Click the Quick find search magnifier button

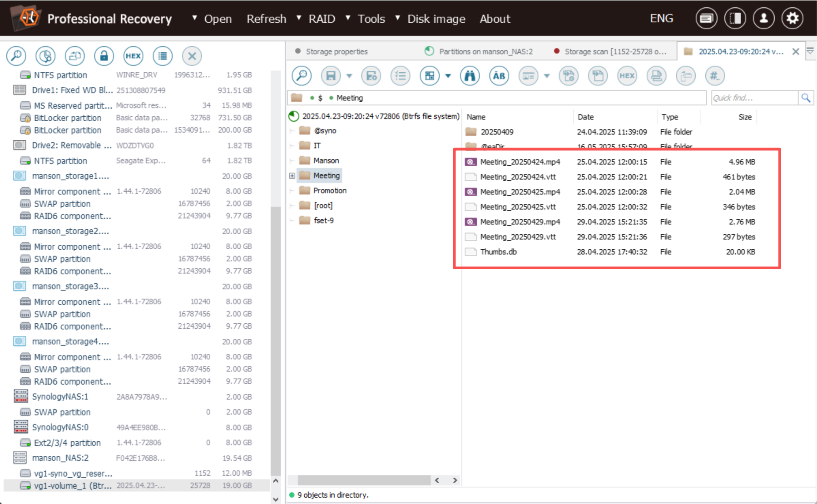click(x=806, y=98)
